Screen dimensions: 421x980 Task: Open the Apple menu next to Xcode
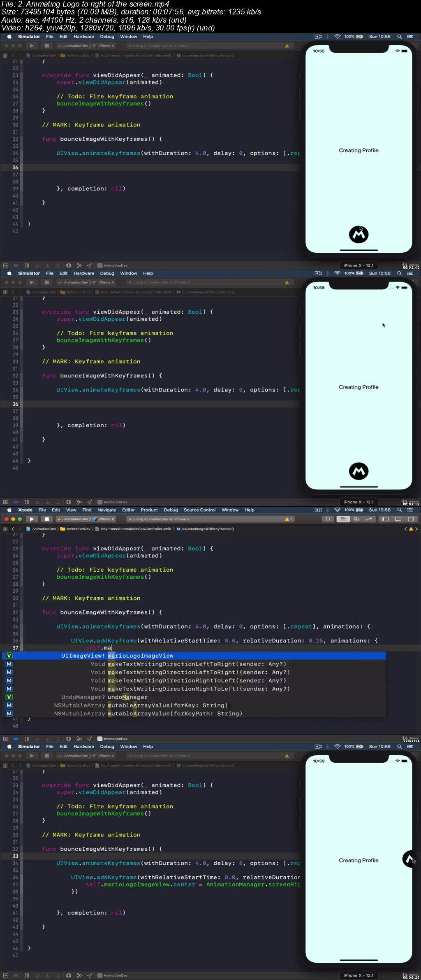[9, 510]
